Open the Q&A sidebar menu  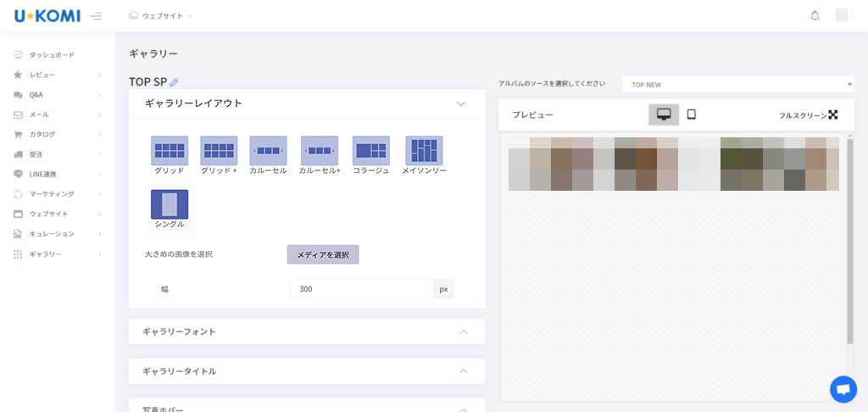(x=58, y=95)
